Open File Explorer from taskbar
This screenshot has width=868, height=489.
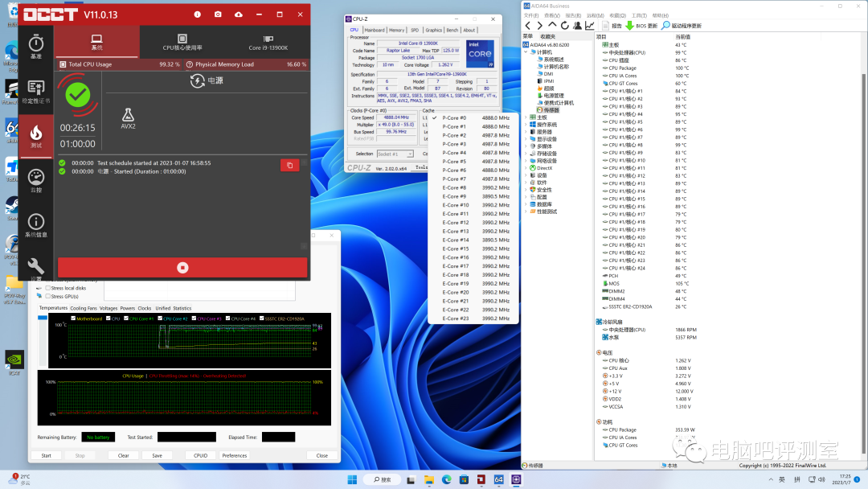[429, 479]
